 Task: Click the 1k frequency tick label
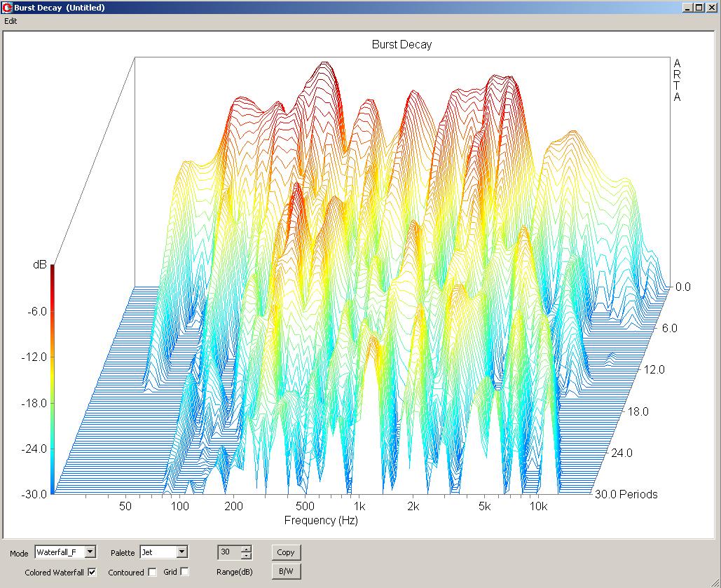(x=359, y=507)
